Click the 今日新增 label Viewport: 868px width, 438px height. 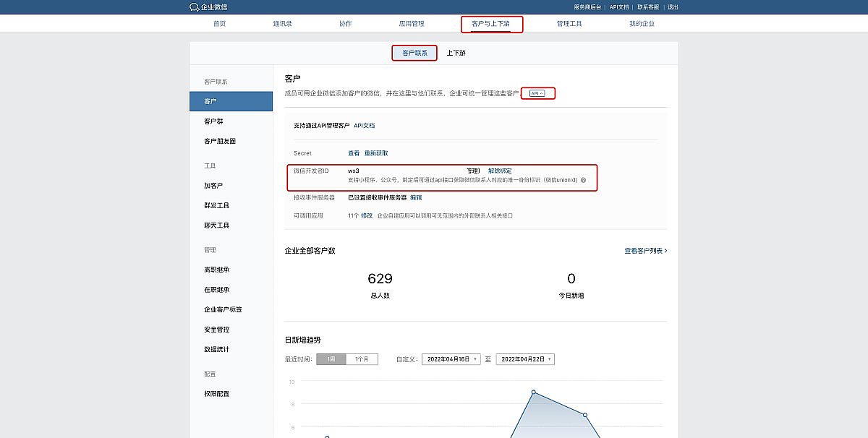(x=571, y=296)
